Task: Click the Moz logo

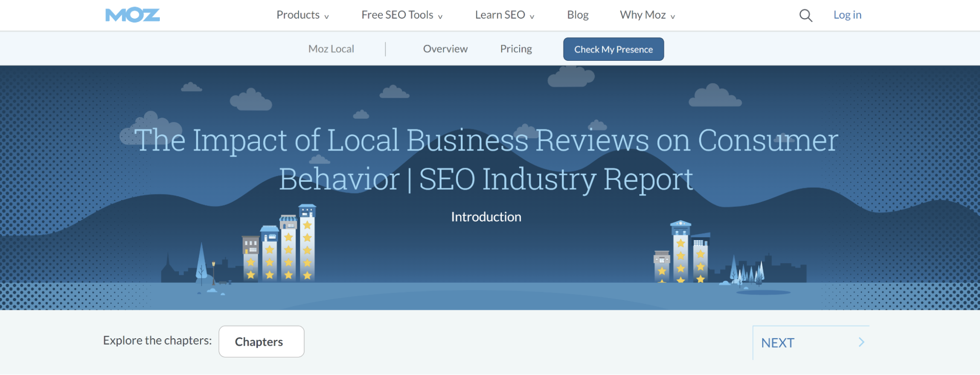Action: pyautogui.click(x=132, y=15)
